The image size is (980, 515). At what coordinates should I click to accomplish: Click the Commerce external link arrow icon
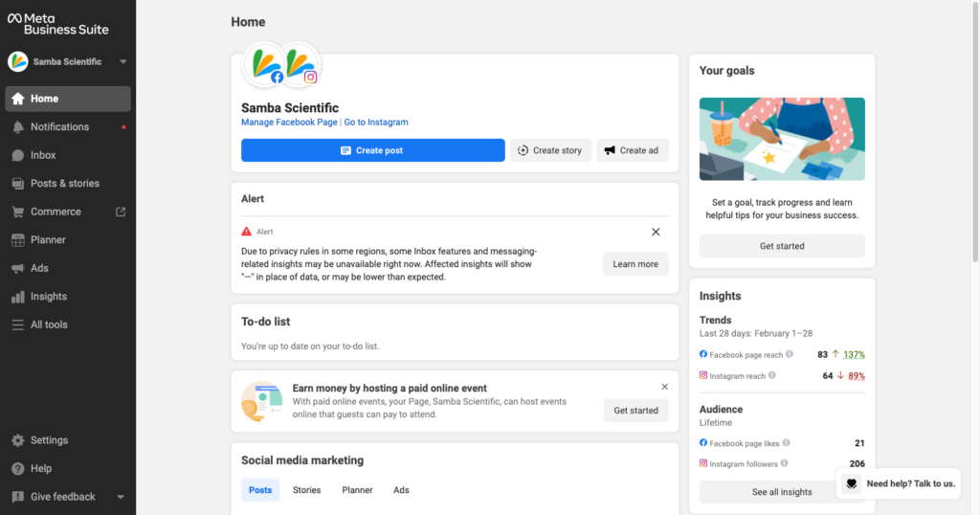[x=121, y=212]
